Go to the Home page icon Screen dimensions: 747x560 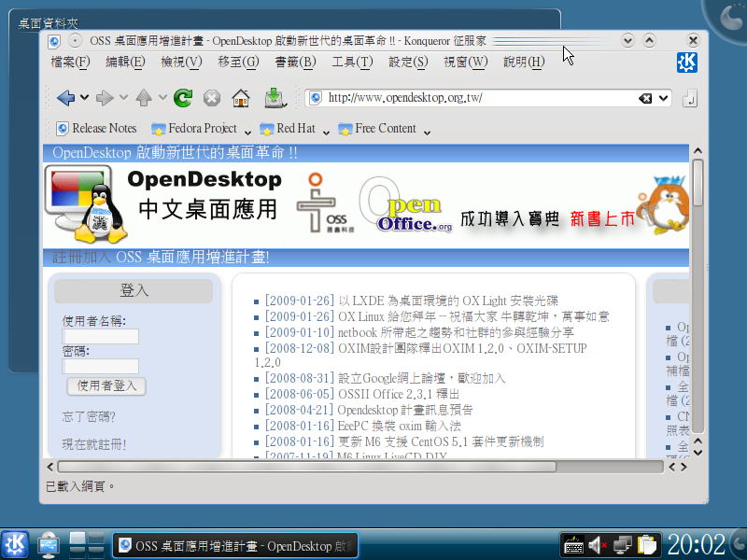click(241, 98)
